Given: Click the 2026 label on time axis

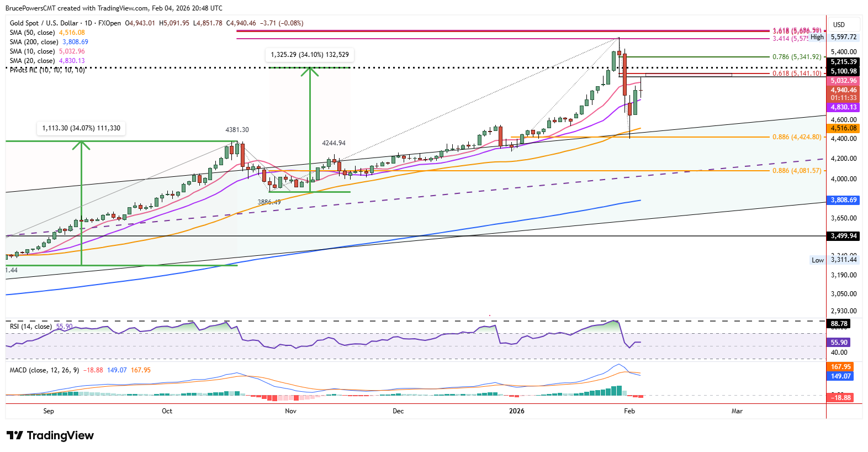Looking at the screenshot, I should tap(517, 411).
